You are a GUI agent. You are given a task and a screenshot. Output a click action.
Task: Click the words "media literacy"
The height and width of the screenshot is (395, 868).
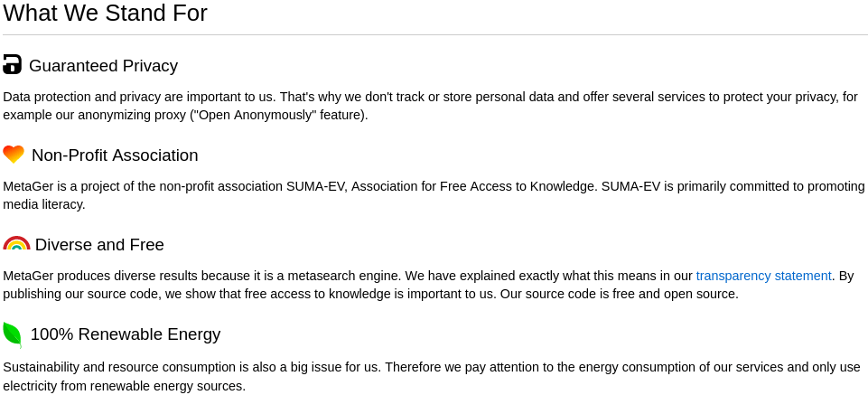tap(42, 204)
